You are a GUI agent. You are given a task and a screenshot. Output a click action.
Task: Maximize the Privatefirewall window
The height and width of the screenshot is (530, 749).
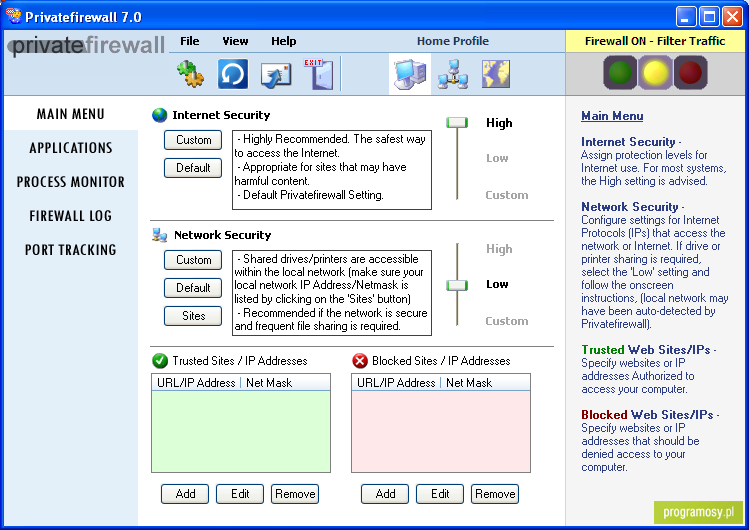[x=709, y=17]
